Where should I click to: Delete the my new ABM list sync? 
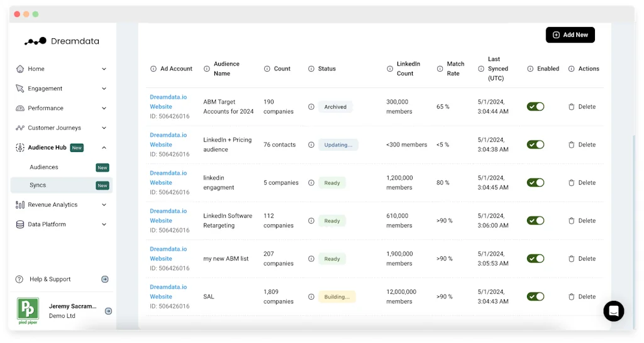coord(582,259)
